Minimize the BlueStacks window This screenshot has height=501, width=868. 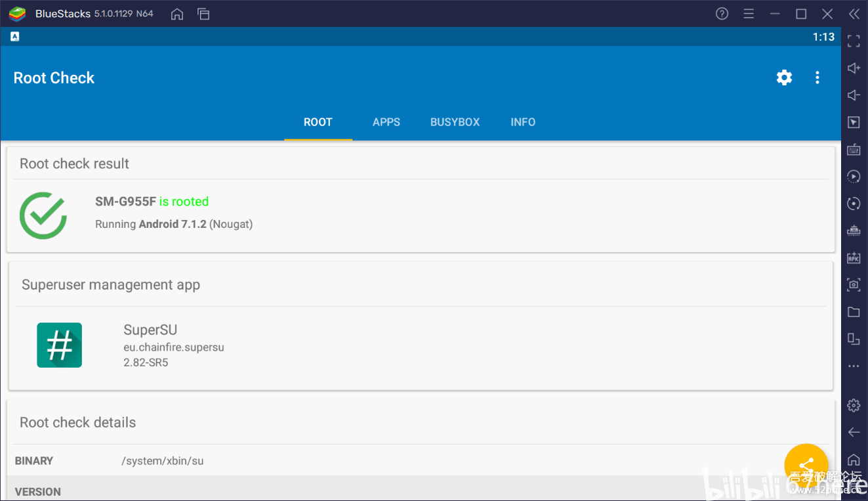[775, 14]
